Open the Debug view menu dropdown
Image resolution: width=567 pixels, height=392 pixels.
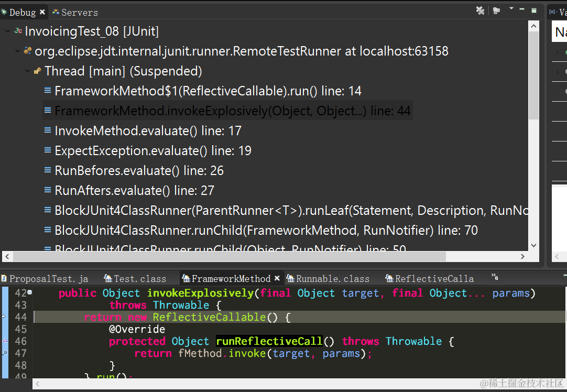pos(511,9)
